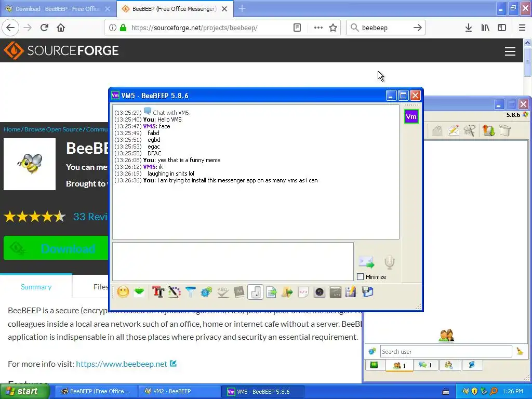Open the Firefox application menu

click(522, 28)
